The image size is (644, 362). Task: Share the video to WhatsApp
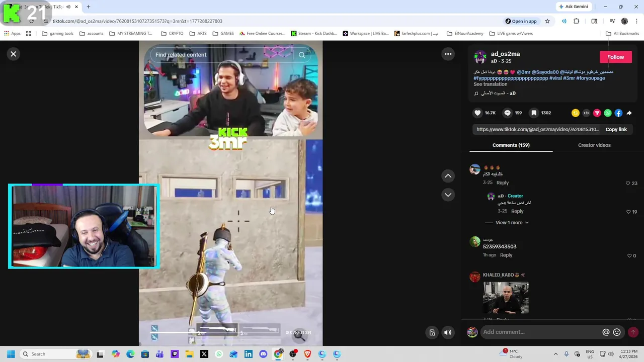[x=608, y=113]
